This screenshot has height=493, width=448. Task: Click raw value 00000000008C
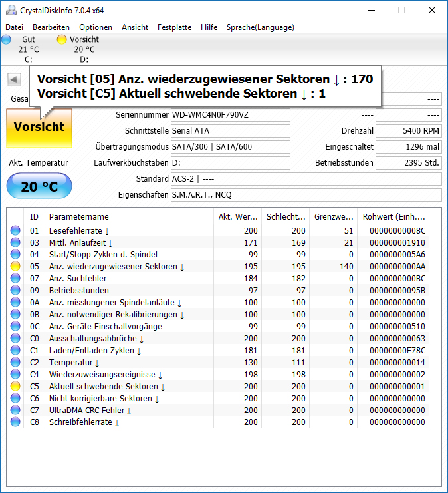pos(397,231)
